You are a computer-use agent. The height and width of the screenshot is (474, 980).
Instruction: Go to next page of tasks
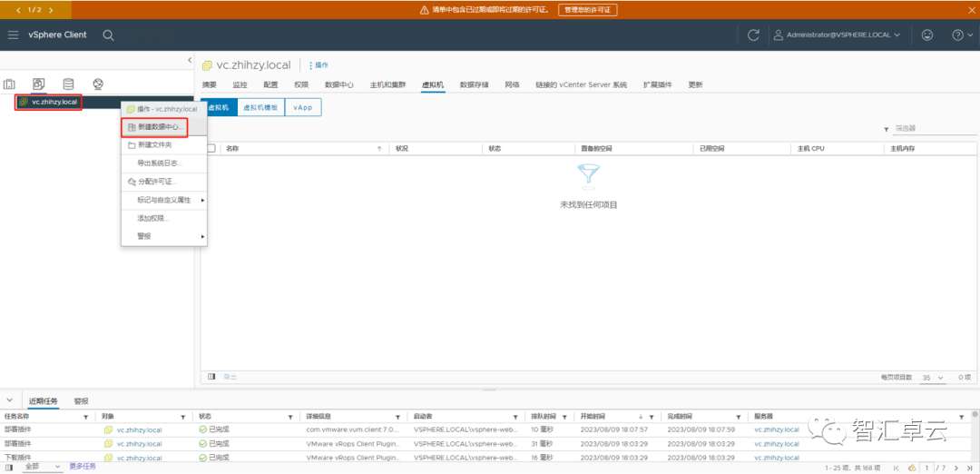point(956,468)
